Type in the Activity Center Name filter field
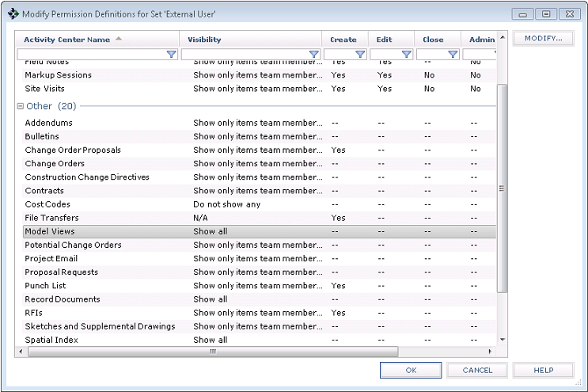 (x=91, y=55)
